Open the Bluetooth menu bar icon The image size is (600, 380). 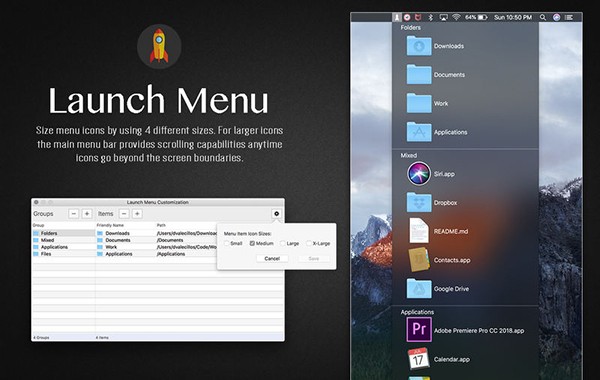pos(430,17)
